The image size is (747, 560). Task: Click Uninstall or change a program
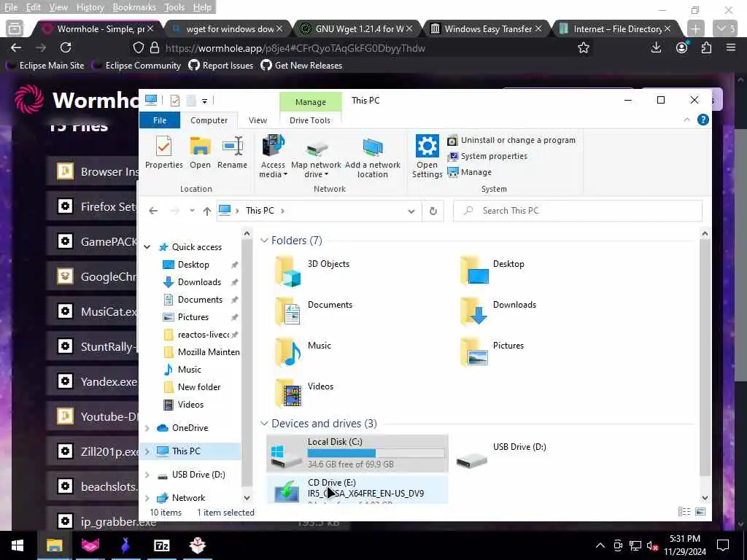click(511, 140)
